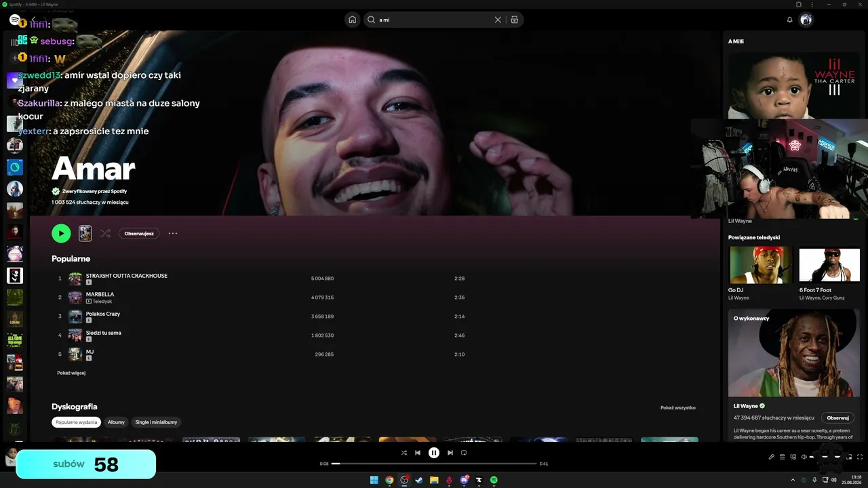Open the Windows Start menu
The height and width of the screenshot is (488, 868).
(x=374, y=480)
